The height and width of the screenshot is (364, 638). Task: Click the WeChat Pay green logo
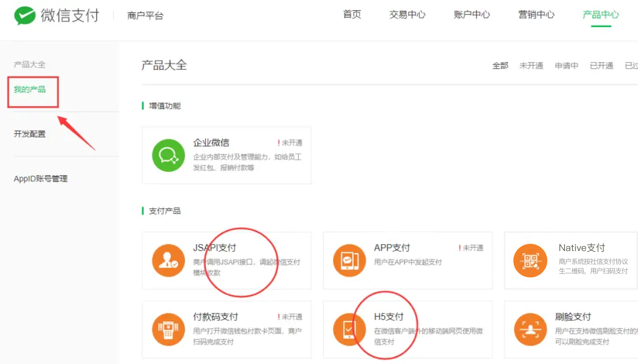pyautogui.click(x=25, y=16)
